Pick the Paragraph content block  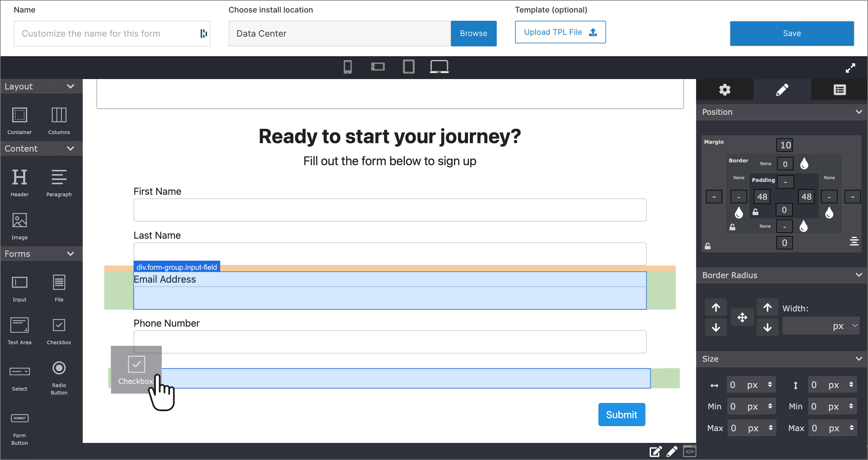59,183
